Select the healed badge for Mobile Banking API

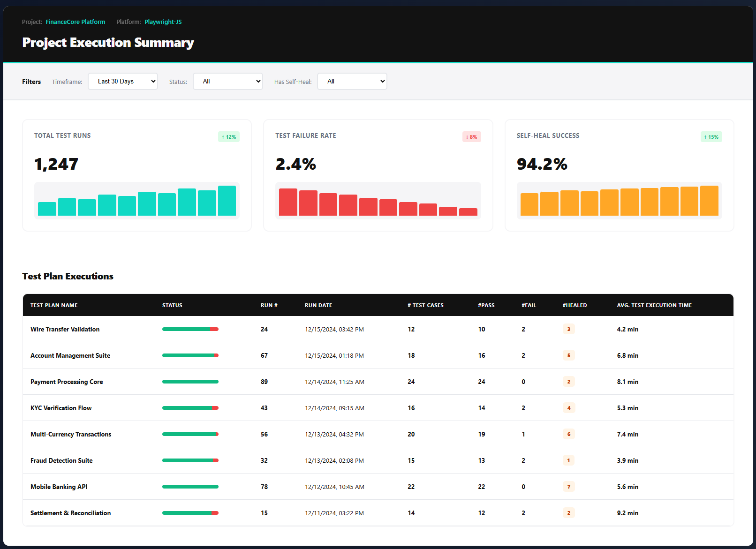pos(569,487)
